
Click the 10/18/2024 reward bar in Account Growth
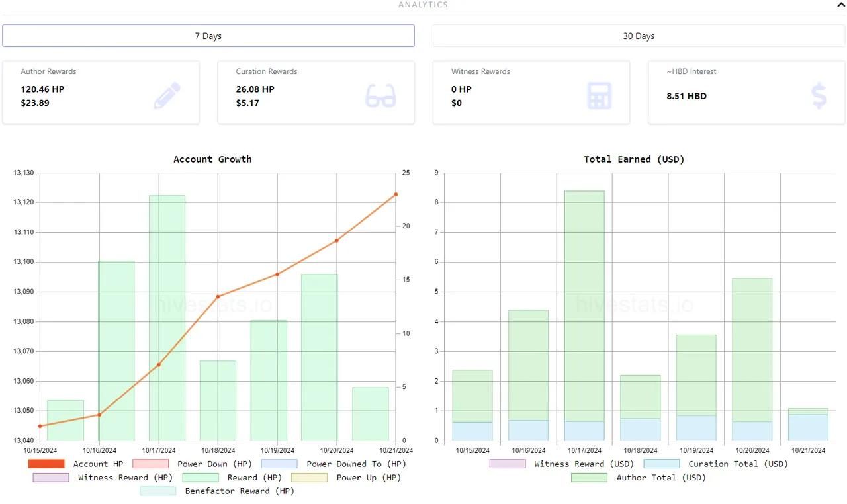[x=218, y=401]
